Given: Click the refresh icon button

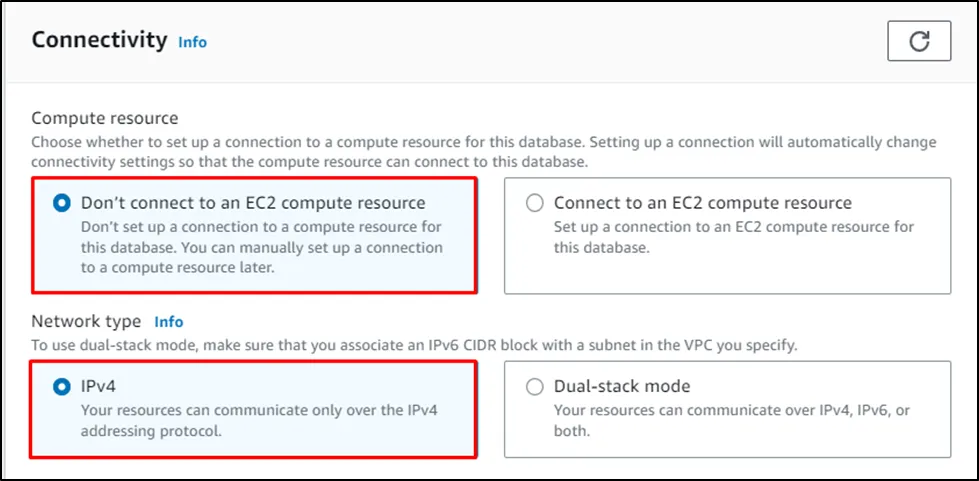Looking at the screenshot, I should [x=918, y=41].
